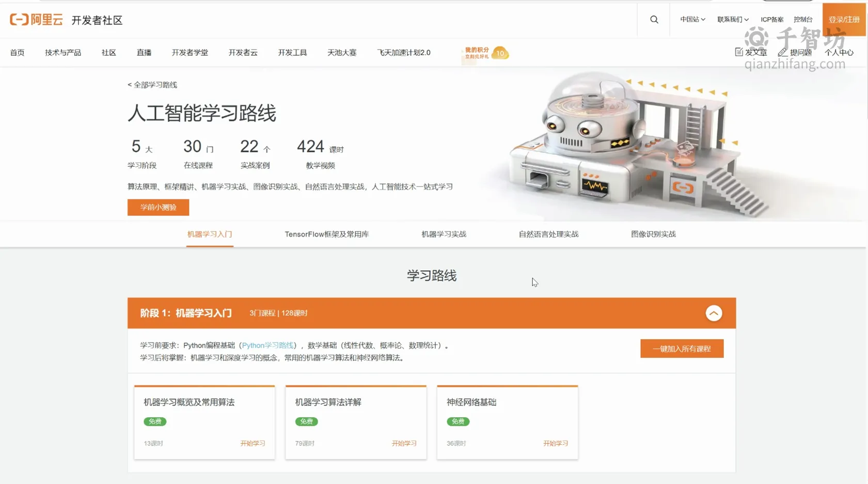
Task: Open the 开发者云 menu item
Action: [x=243, y=53]
